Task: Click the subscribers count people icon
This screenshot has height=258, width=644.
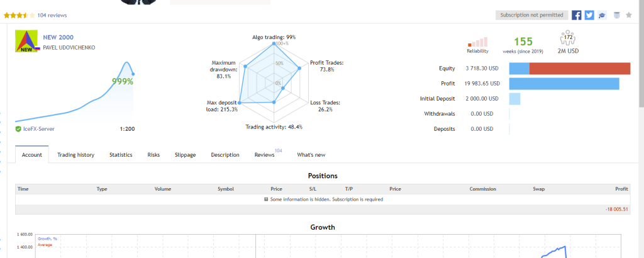Action: click(x=568, y=38)
